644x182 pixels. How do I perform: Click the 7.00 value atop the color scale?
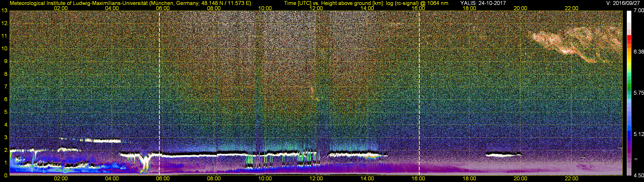click(x=638, y=10)
